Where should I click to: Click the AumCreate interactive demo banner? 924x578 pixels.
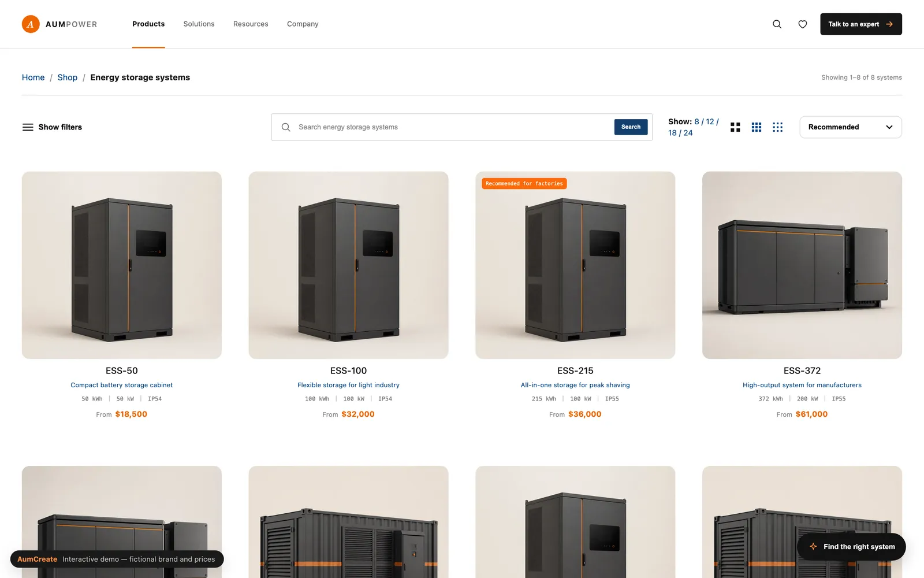click(x=117, y=560)
